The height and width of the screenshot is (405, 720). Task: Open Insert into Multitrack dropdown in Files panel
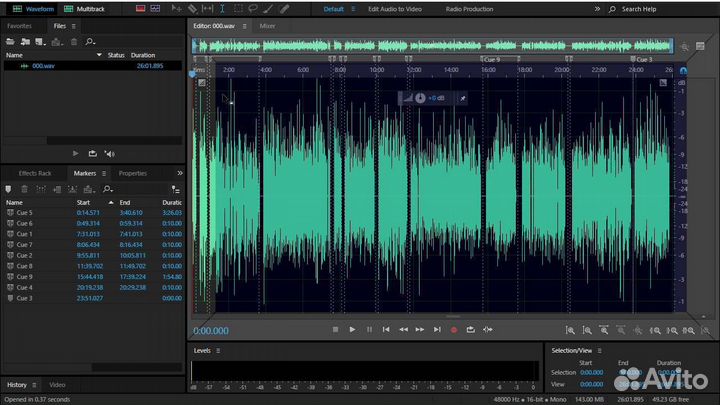point(57,42)
